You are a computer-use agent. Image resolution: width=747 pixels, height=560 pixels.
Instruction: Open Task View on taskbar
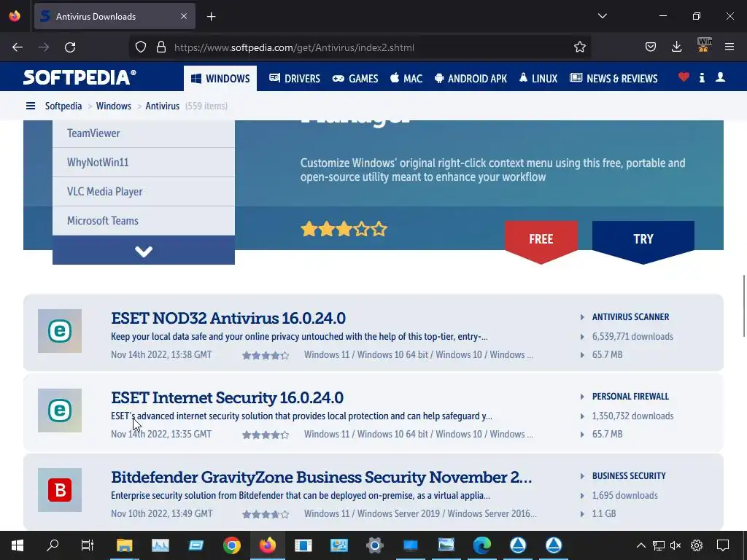point(88,545)
